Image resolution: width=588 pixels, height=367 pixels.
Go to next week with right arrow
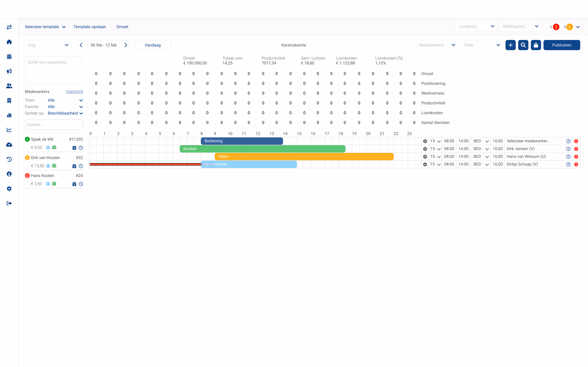[126, 45]
